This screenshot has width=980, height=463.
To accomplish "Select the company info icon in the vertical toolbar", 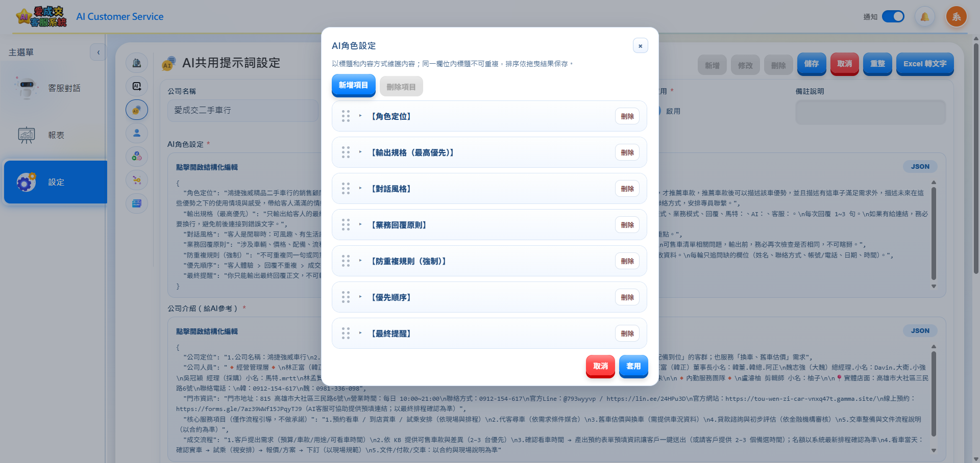I will pyautogui.click(x=136, y=63).
